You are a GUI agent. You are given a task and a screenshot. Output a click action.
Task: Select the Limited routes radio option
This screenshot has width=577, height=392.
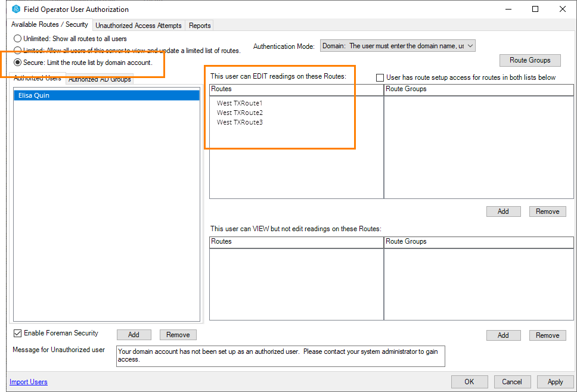click(18, 51)
